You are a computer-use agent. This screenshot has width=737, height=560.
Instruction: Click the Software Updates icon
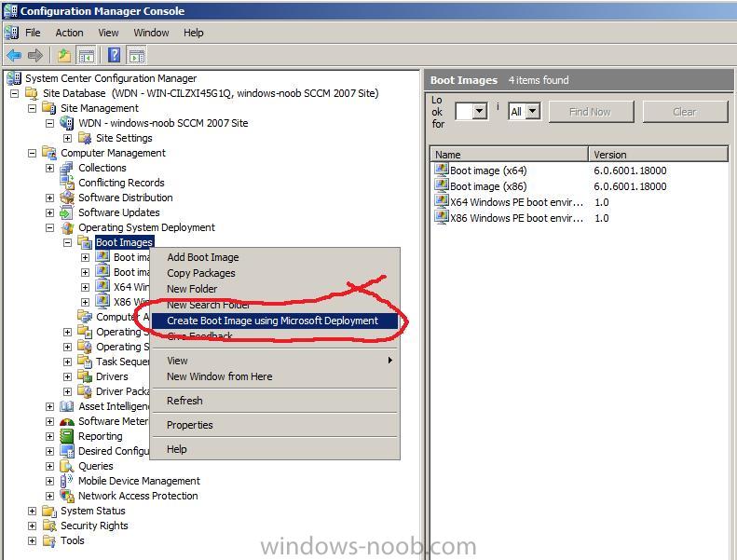click(67, 212)
